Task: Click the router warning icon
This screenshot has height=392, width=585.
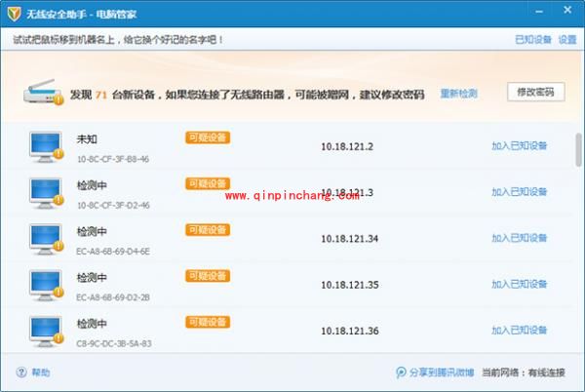Action: tap(43, 92)
